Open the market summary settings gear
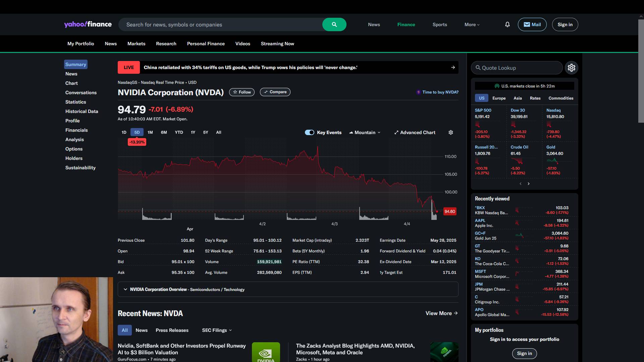This screenshot has height=362, width=644. [x=571, y=68]
